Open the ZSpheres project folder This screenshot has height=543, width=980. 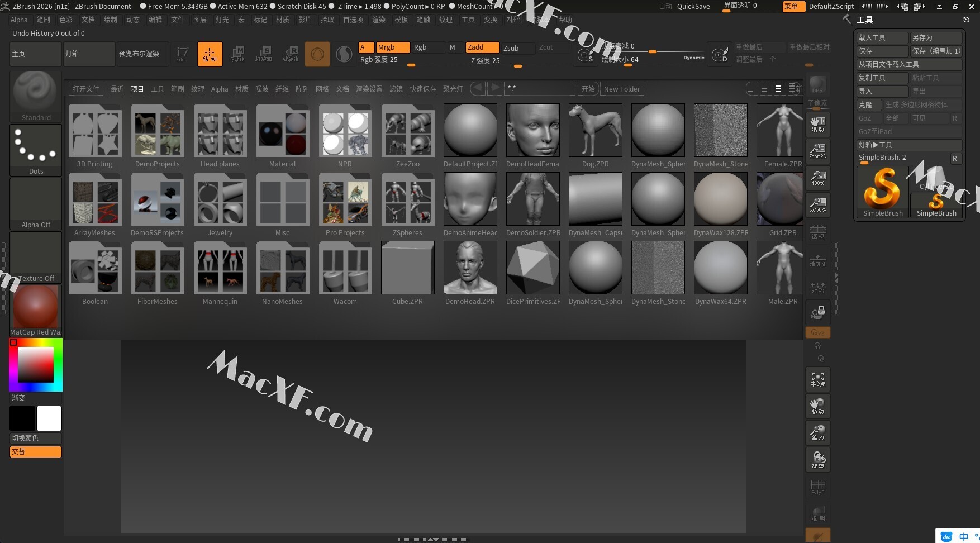click(x=407, y=204)
